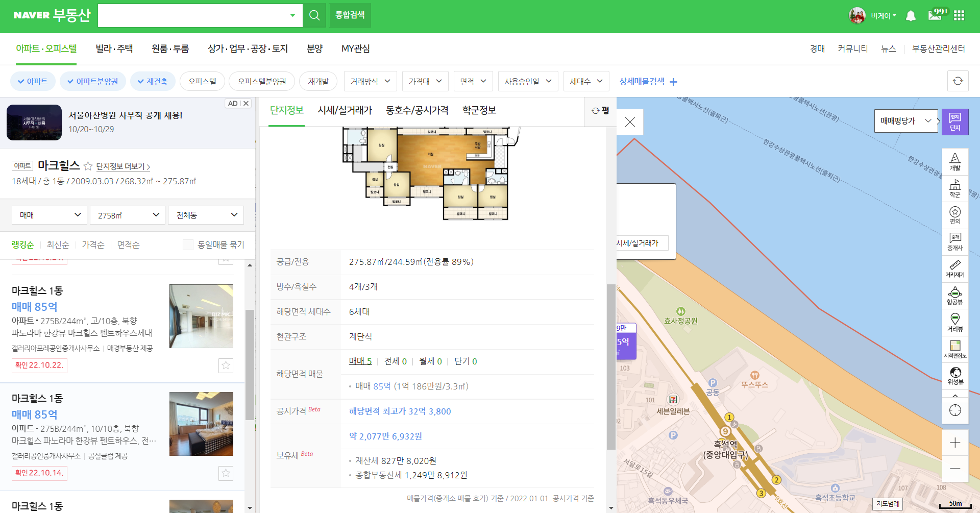
Task: Go to 분양 menu
Action: pyautogui.click(x=314, y=48)
